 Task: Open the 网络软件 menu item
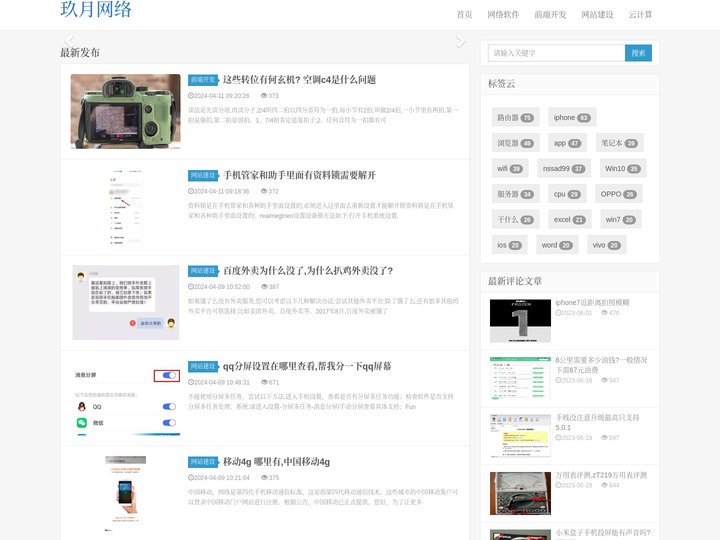503,15
